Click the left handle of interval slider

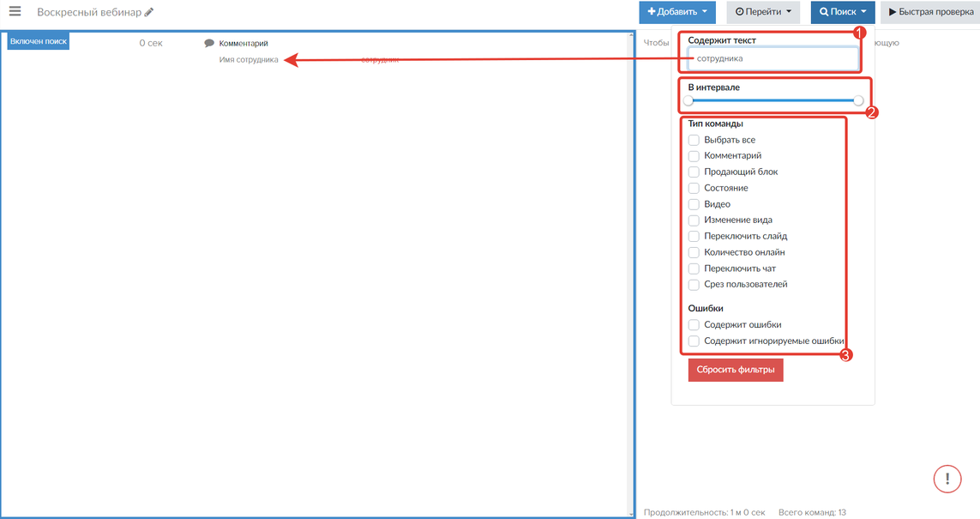(688, 100)
